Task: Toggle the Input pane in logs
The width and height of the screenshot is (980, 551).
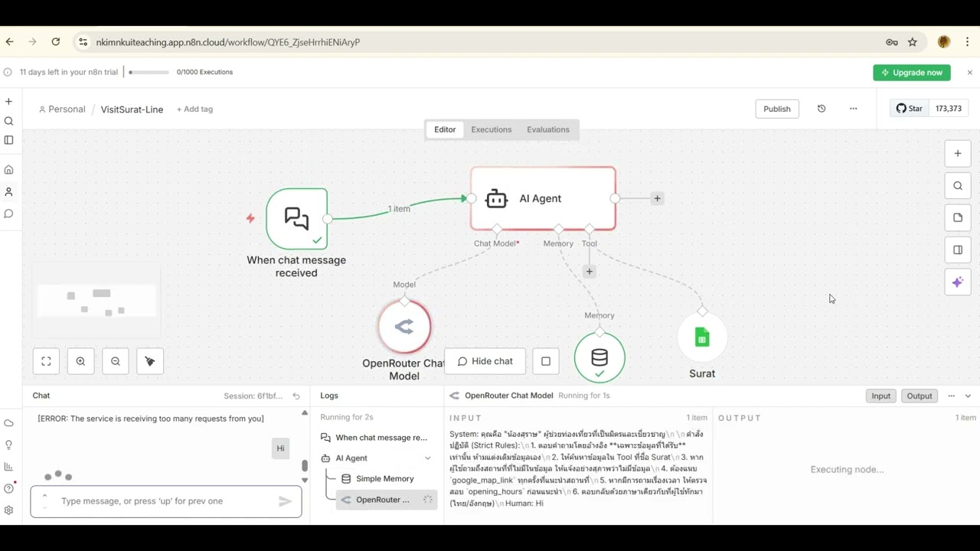Action: tap(881, 396)
